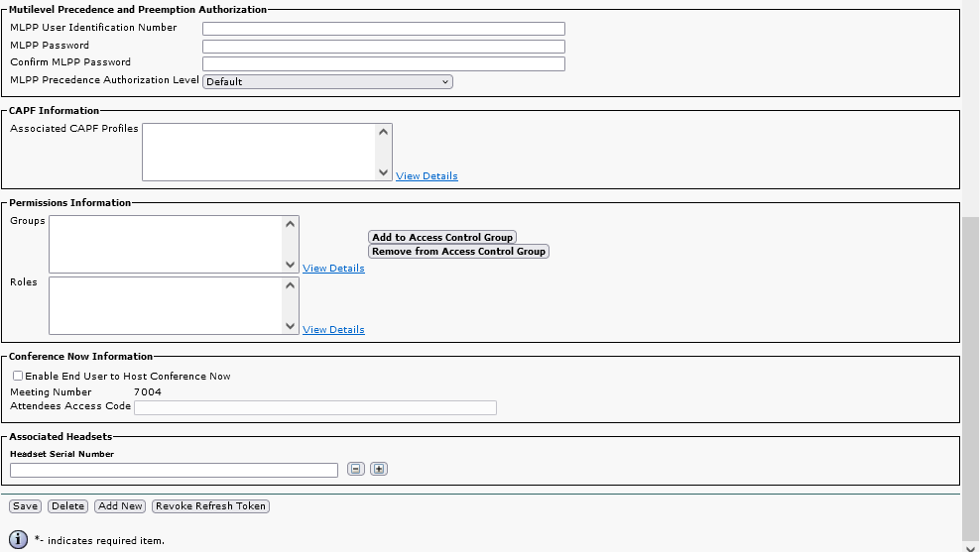Viewport: 980px width, 552px height.
Task: Click the Headset Serial Number input field
Action: (x=174, y=470)
